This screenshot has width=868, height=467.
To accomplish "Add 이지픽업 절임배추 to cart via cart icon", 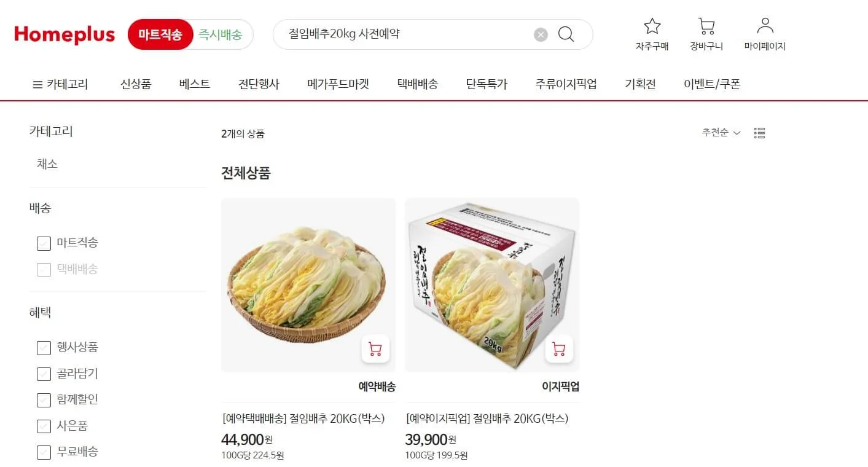I will (x=558, y=348).
